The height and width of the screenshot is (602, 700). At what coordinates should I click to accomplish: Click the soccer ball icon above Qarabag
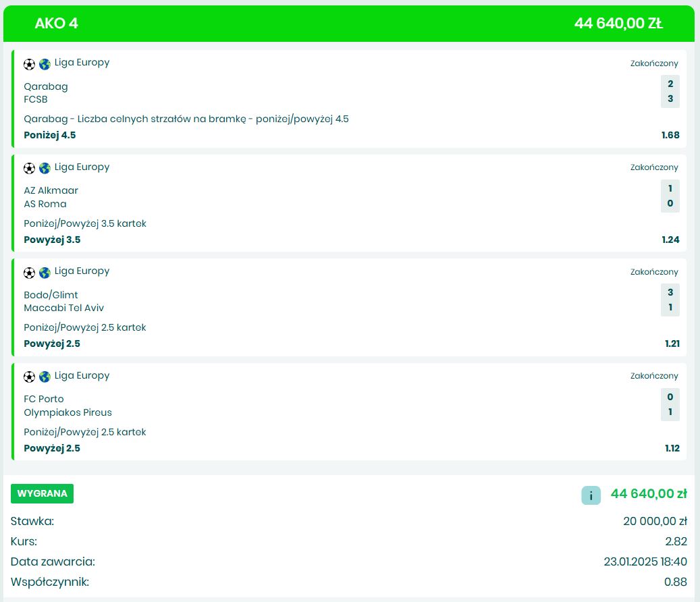[29, 64]
